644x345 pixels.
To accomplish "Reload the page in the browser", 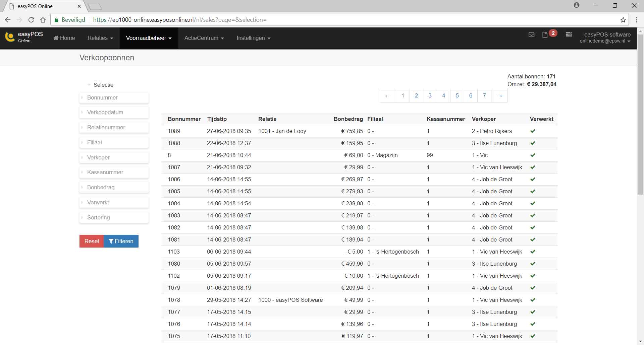I will click(31, 20).
